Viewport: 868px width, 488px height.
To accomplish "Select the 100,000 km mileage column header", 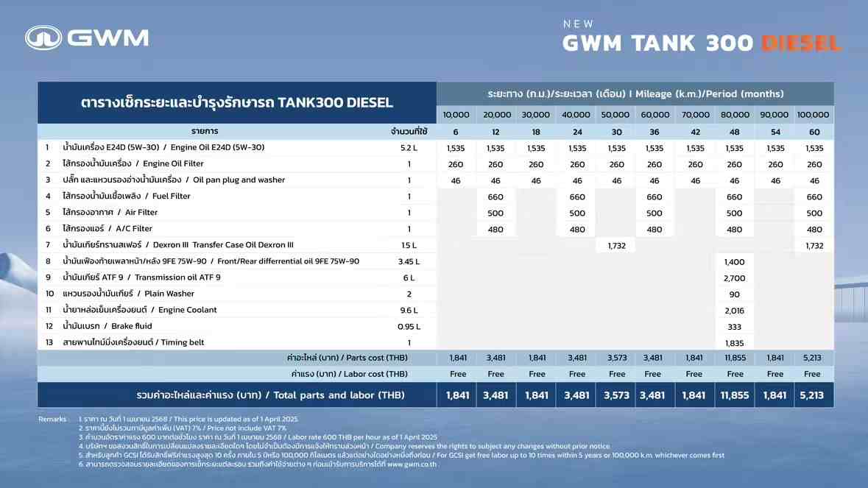I will (814, 115).
